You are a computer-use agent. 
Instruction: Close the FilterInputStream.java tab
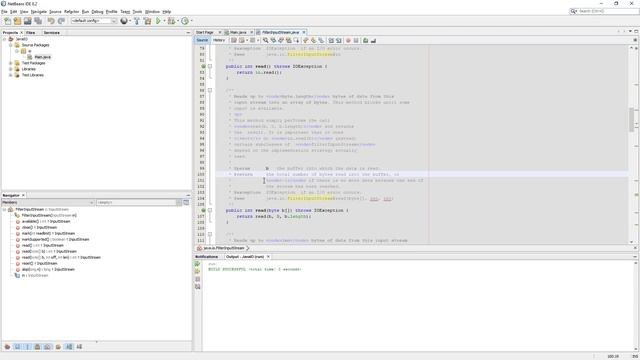tap(304, 32)
